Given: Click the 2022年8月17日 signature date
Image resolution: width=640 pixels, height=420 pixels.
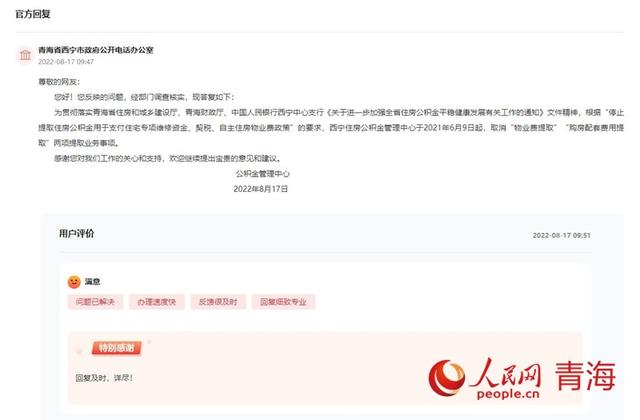Looking at the screenshot, I should point(261,189).
